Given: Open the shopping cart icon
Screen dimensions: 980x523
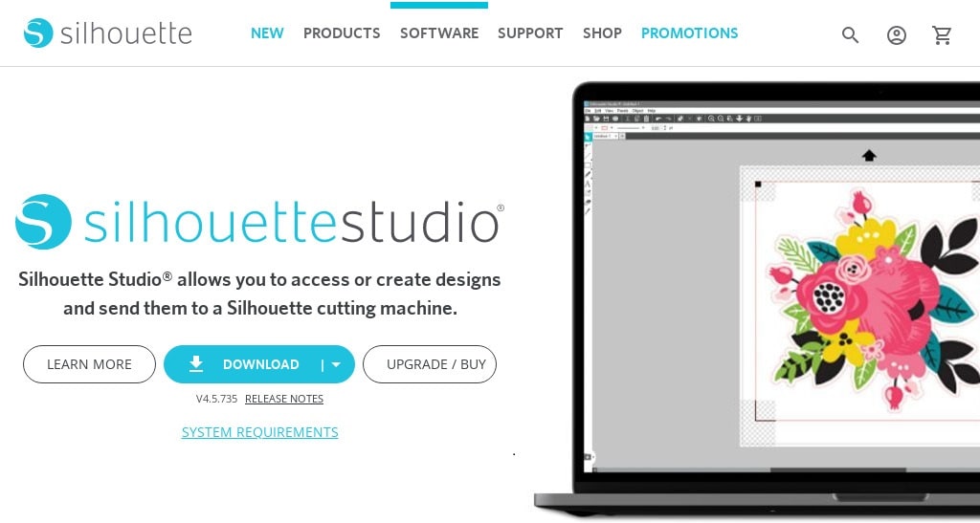Looking at the screenshot, I should tap(942, 35).
